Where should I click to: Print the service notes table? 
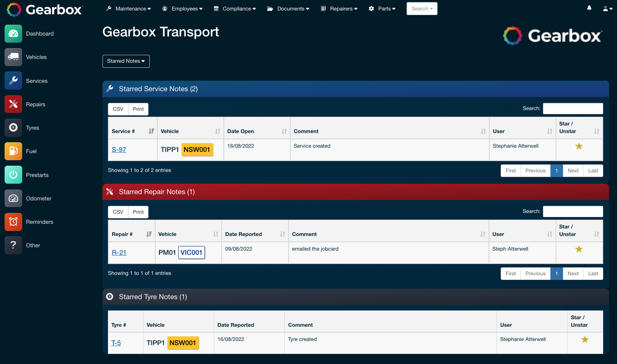[x=138, y=109]
